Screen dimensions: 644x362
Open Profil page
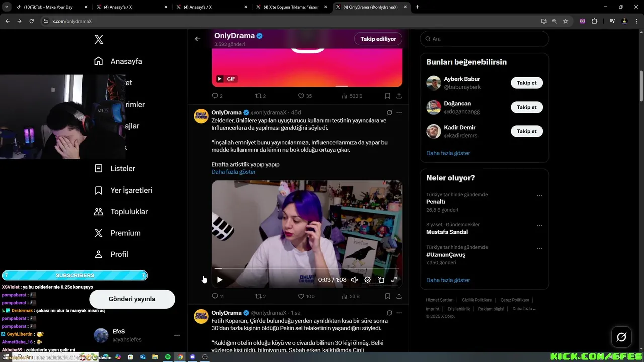click(111, 254)
